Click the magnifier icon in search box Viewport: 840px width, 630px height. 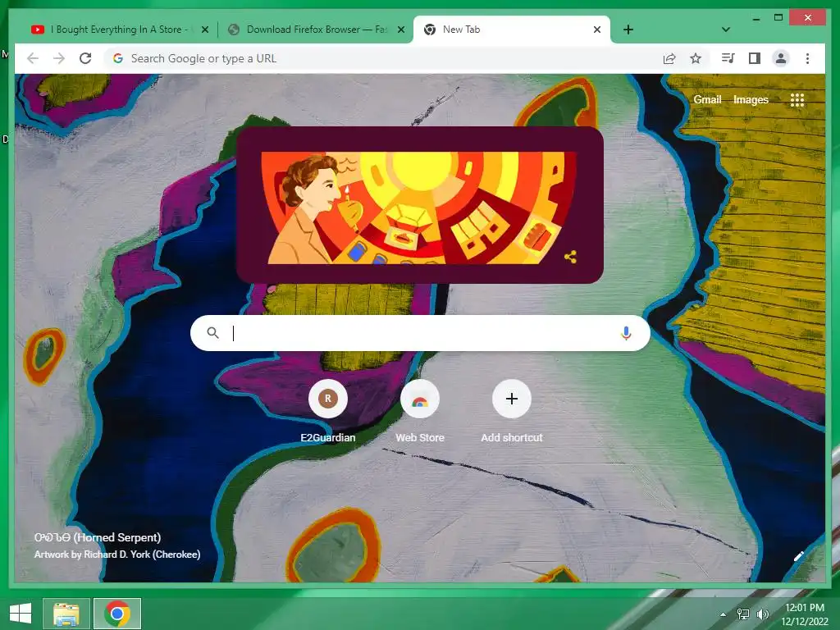(212, 333)
